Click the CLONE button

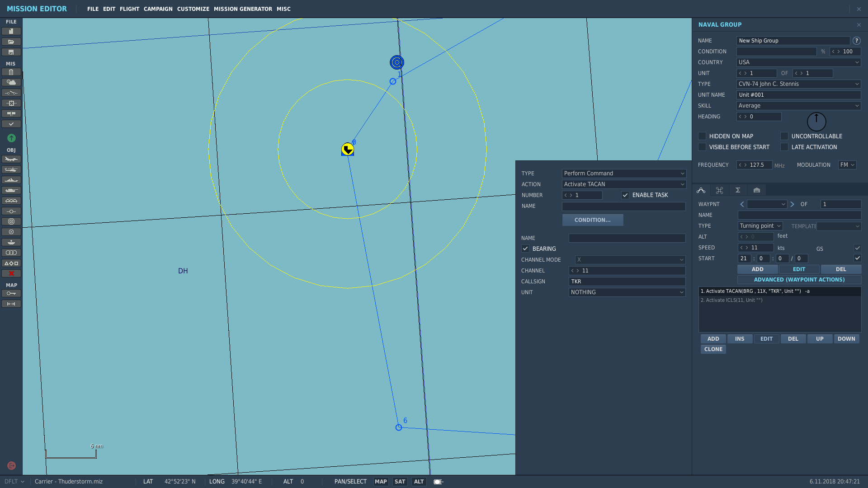(x=713, y=349)
